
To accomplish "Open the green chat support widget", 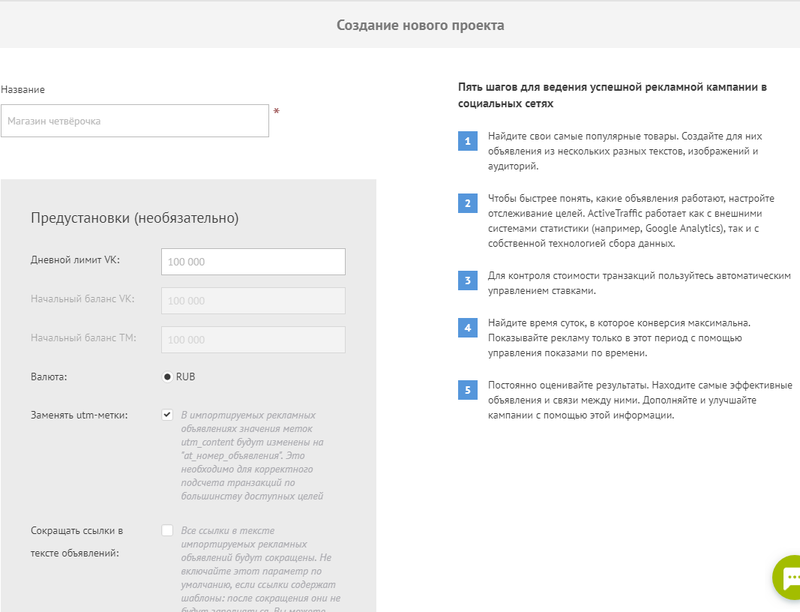I will tap(788, 580).
